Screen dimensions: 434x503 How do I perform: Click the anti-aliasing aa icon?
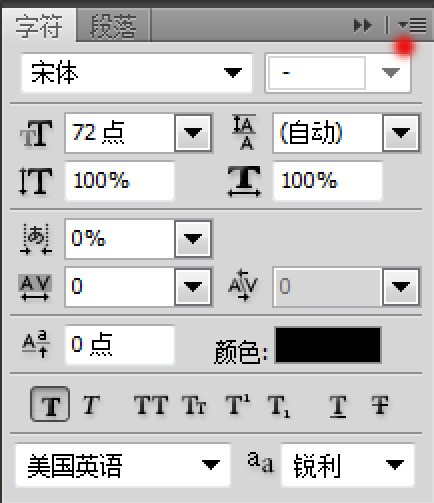[x=261, y=462]
